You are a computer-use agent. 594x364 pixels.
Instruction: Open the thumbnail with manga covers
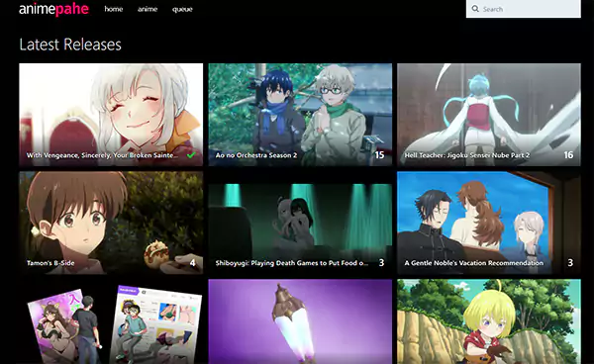click(x=111, y=321)
